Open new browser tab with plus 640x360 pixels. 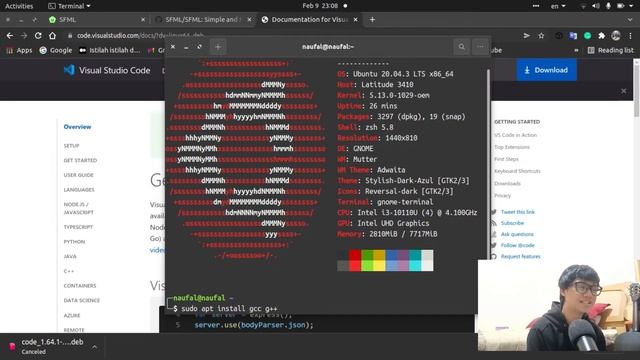pyautogui.click(x=372, y=19)
